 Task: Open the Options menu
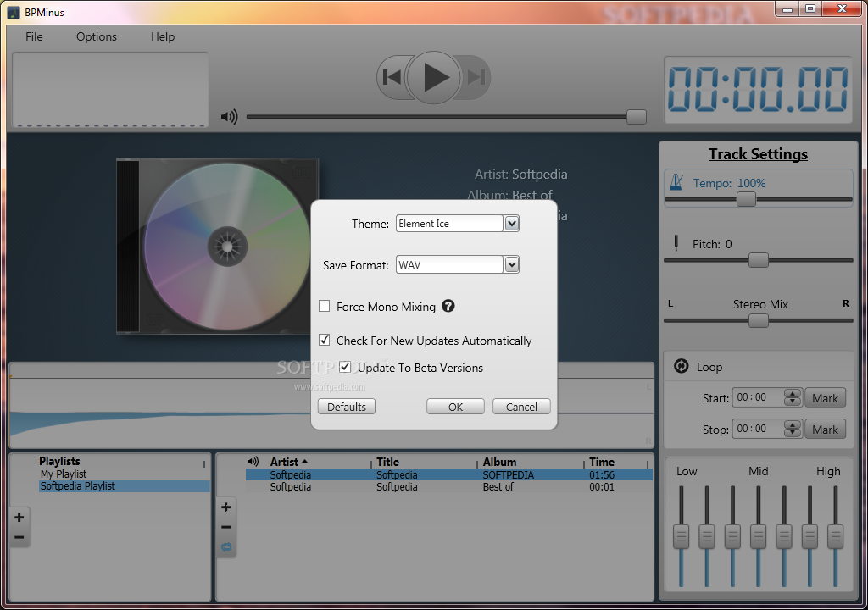(x=97, y=36)
